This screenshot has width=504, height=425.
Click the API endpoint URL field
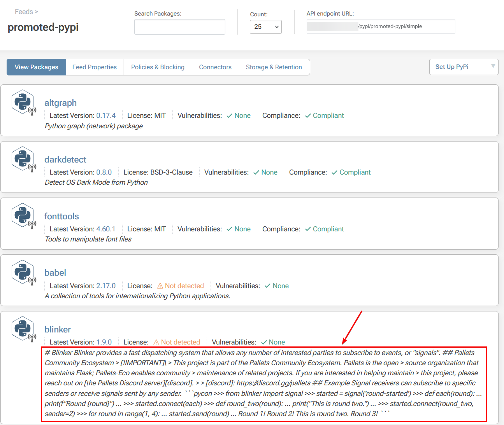point(381,26)
